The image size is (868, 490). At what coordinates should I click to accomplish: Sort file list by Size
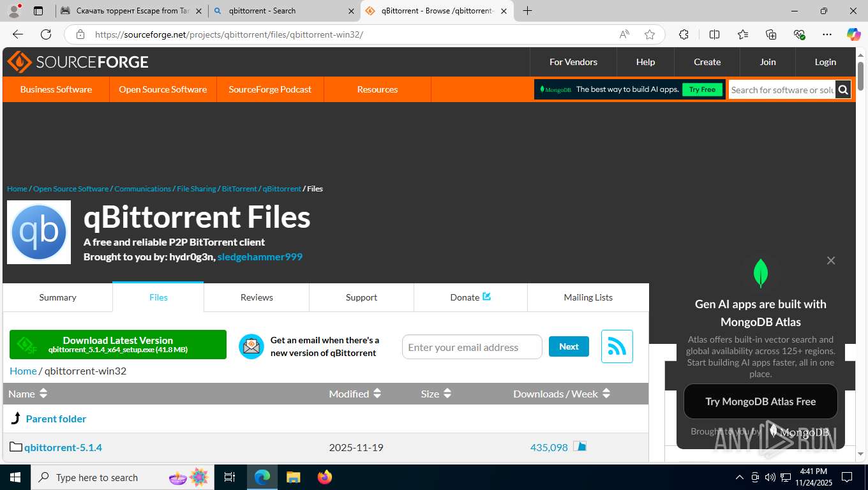(x=437, y=394)
